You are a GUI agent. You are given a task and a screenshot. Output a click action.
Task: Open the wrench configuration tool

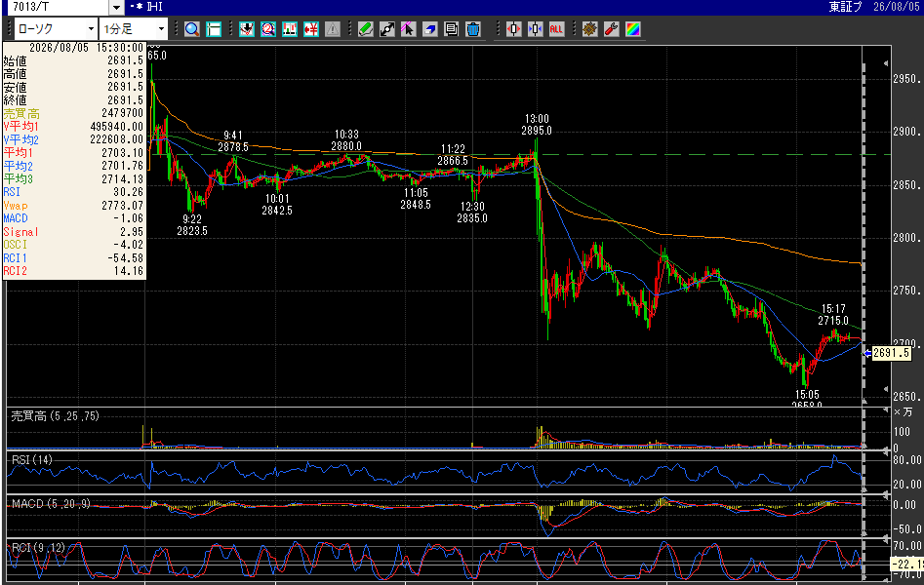click(611, 29)
